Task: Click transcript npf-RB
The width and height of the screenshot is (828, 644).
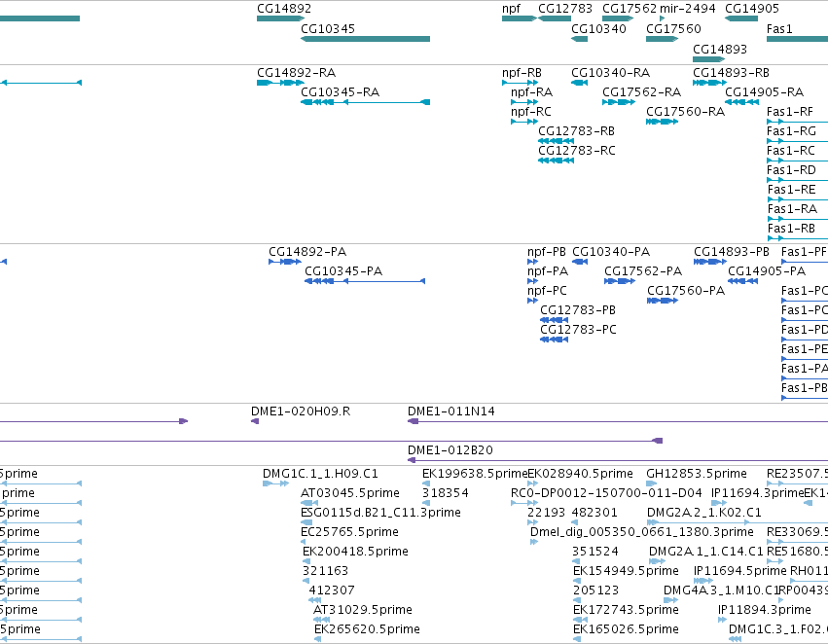Action: pyautogui.click(x=522, y=73)
